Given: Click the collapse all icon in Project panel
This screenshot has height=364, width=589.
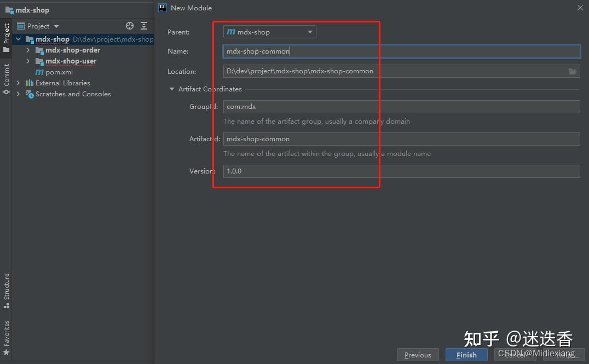Looking at the screenshot, I should (144, 26).
